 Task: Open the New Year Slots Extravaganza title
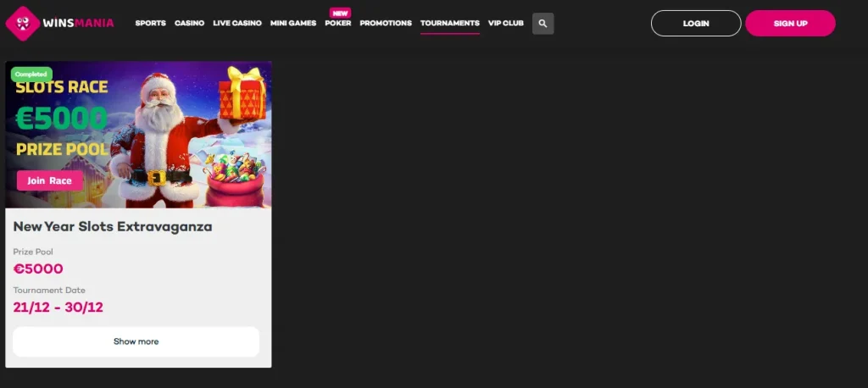[113, 227]
